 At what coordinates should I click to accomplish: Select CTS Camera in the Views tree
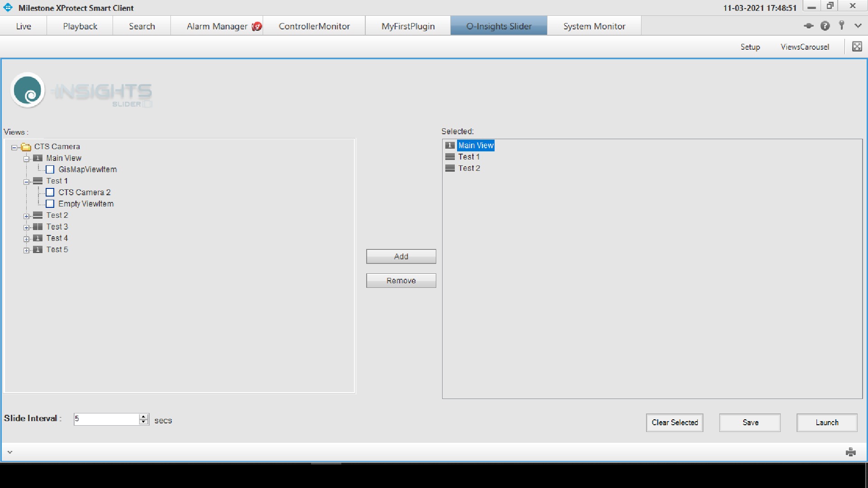click(57, 146)
